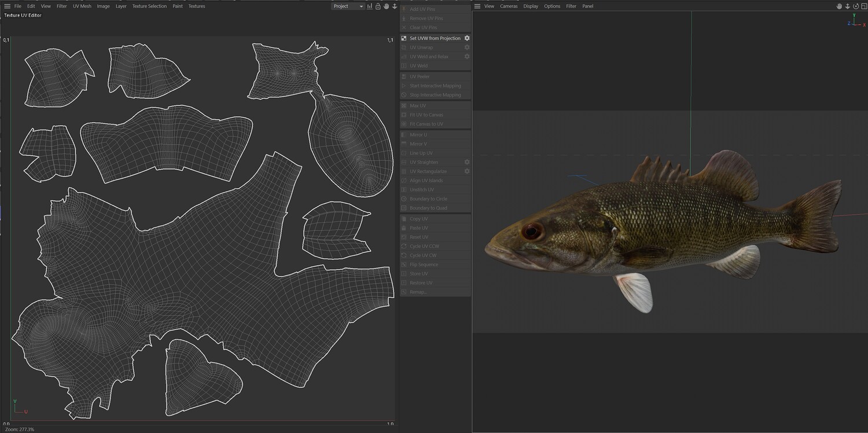
Task: Open the UV editor hamburger menu
Action: pos(7,6)
